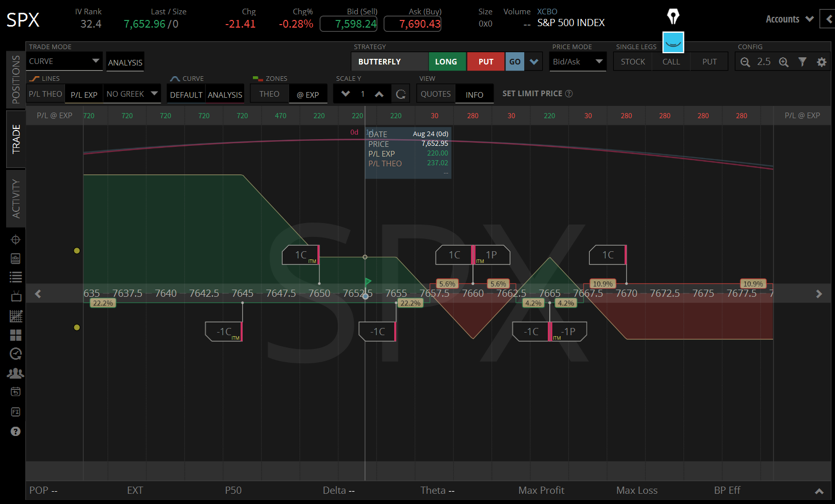Select DEFAULT curve mode
This screenshot has height=504, width=835.
186,95
